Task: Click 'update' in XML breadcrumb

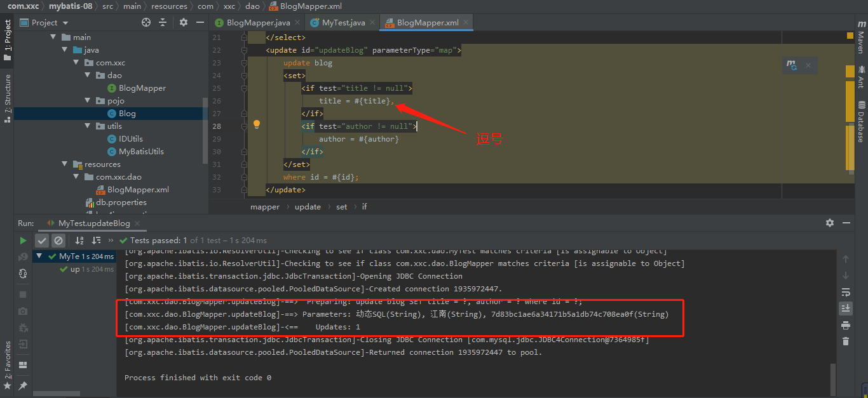Action: 308,206
